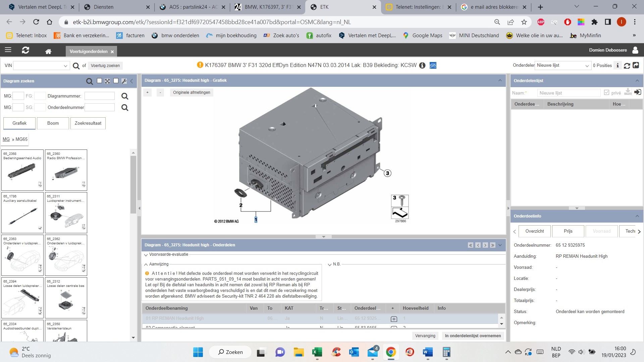Click the download icon in Onderdelenlijst
644x362 pixels.
coord(628,92)
